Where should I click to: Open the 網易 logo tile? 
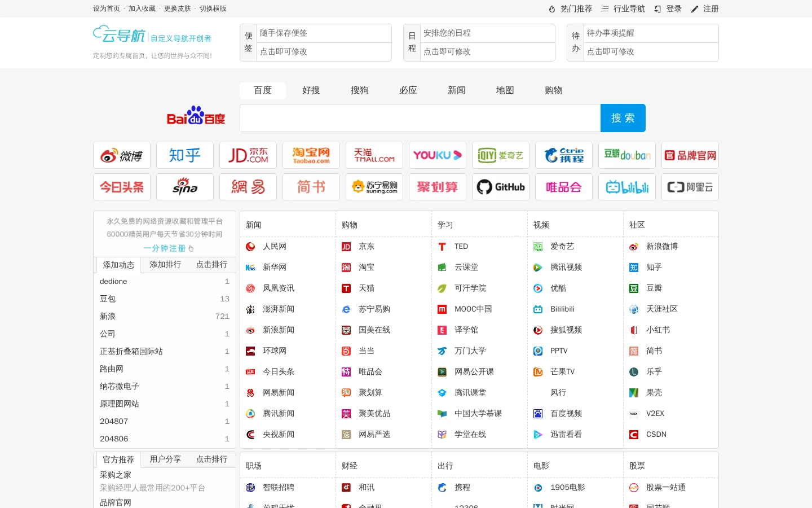[x=248, y=187]
